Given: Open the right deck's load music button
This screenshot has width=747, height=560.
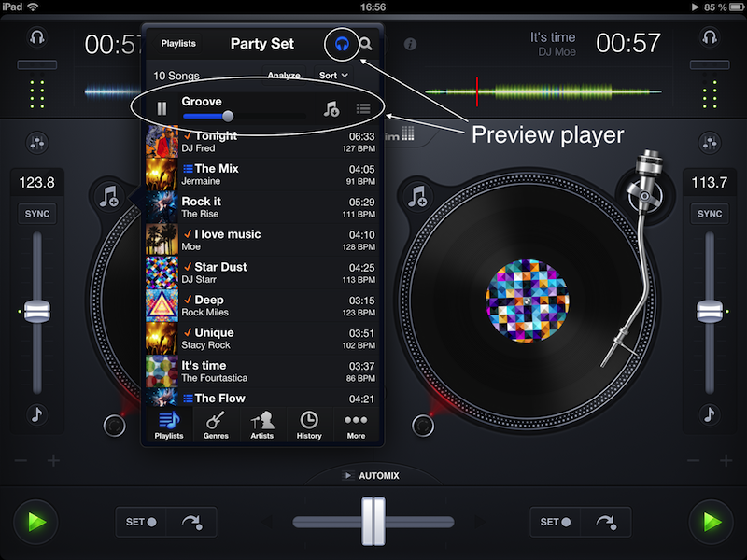Looking at the screenshot, I should (418, 197).
